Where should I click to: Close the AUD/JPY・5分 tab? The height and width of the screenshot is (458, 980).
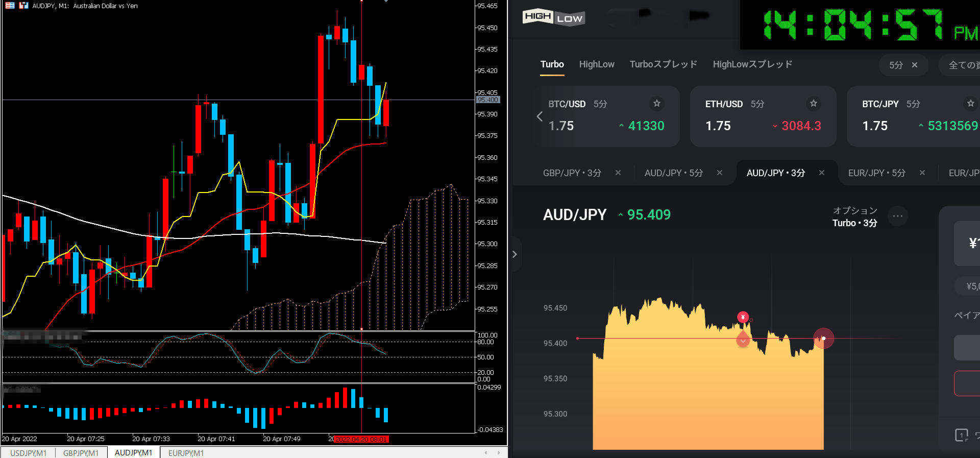tap(719, 173)
